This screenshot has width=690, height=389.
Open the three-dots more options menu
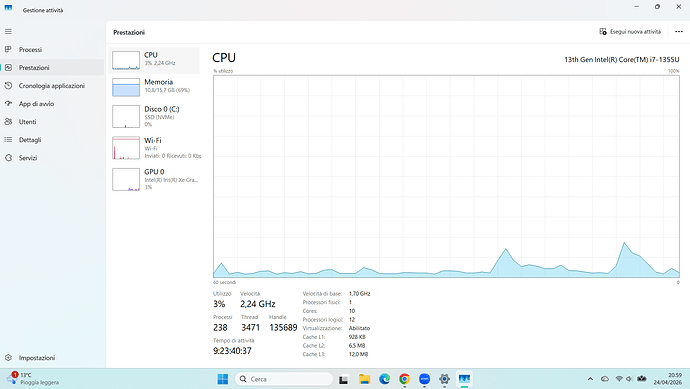tap(679, 32)
